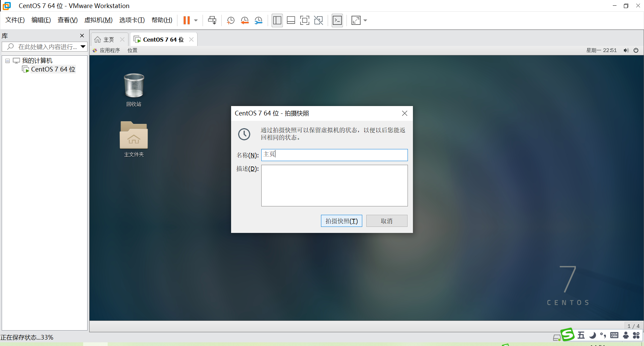Click the 取消 button
This screenshot has width=644, height=346.
pos(387,221)
